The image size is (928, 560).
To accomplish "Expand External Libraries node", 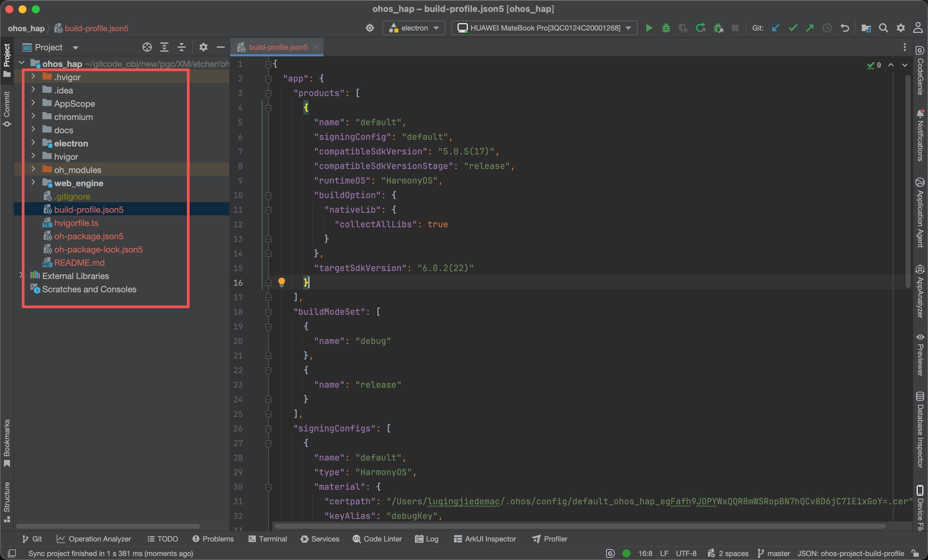I will click(21, 275).
